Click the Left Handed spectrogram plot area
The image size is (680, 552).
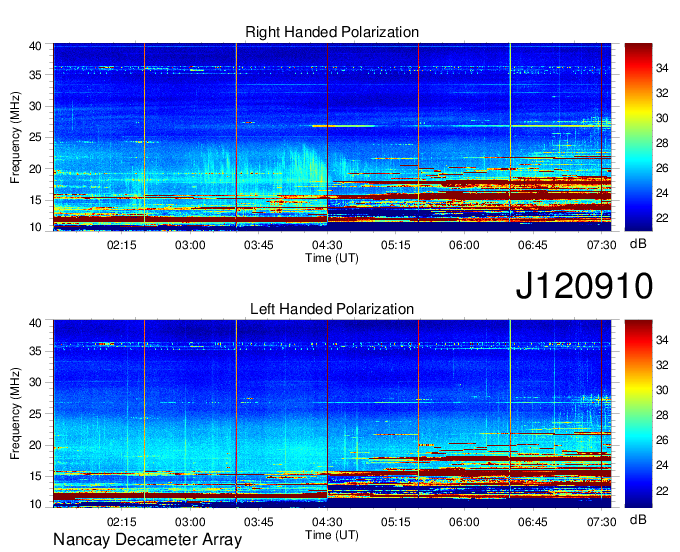point(332,414)
